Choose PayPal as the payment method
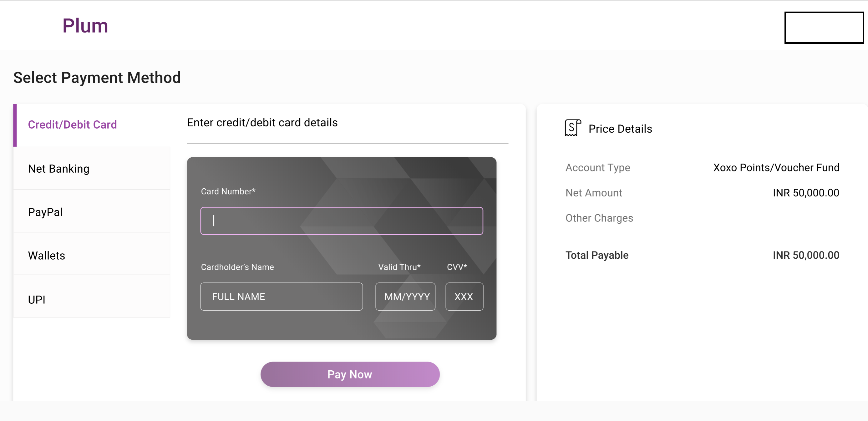868x421 pixels. [x=45, y=212]
